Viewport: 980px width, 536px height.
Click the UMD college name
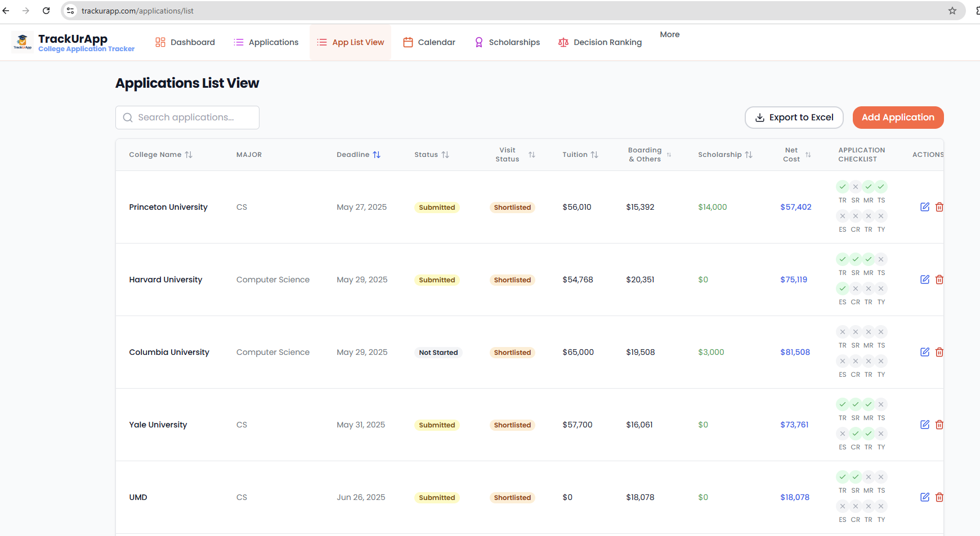click(138, 497)
